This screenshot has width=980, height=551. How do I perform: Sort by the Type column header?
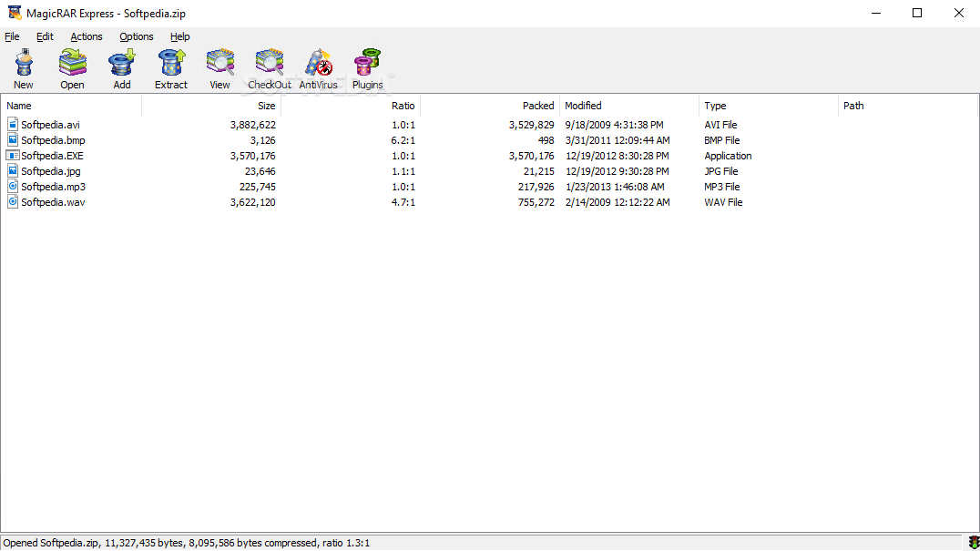tap(769, 106)
